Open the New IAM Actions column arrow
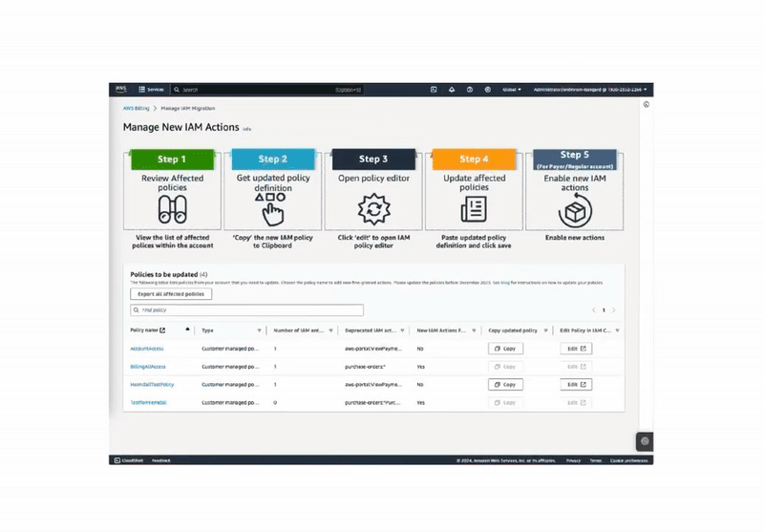The image size is (764, 532). (474, 330)
